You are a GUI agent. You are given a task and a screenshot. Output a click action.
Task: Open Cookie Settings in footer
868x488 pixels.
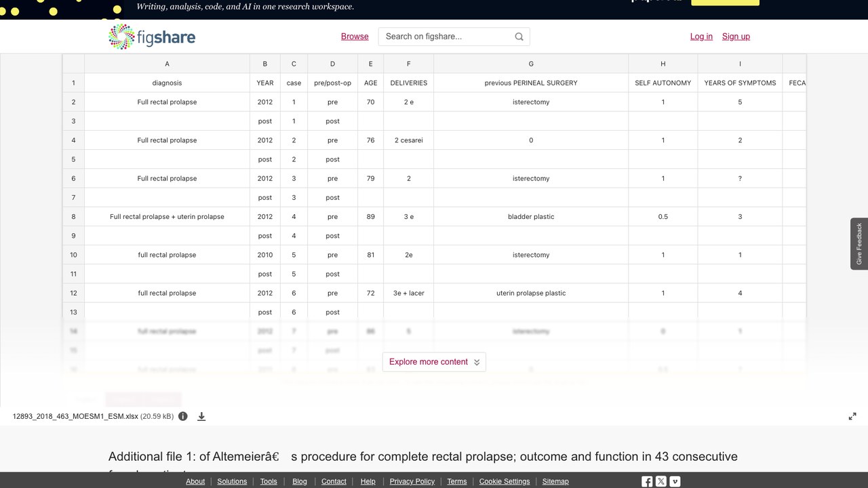pos(505,481)
